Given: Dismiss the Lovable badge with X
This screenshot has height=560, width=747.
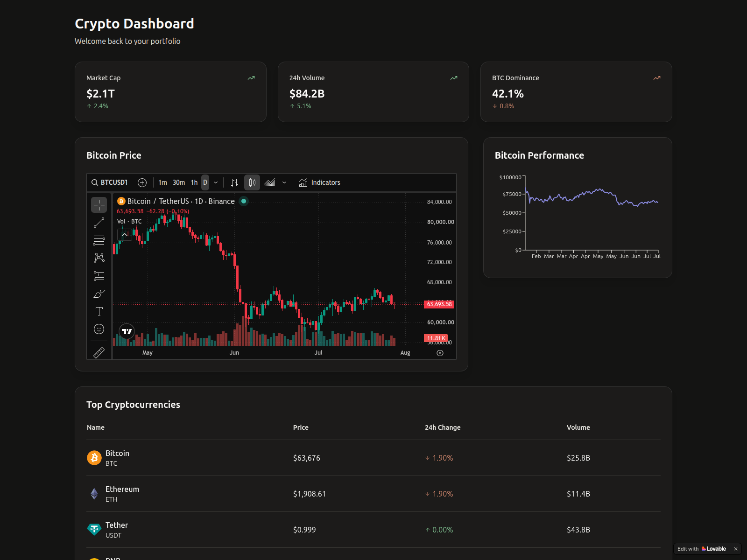Looking at the screenshot, I should (736, 549).
